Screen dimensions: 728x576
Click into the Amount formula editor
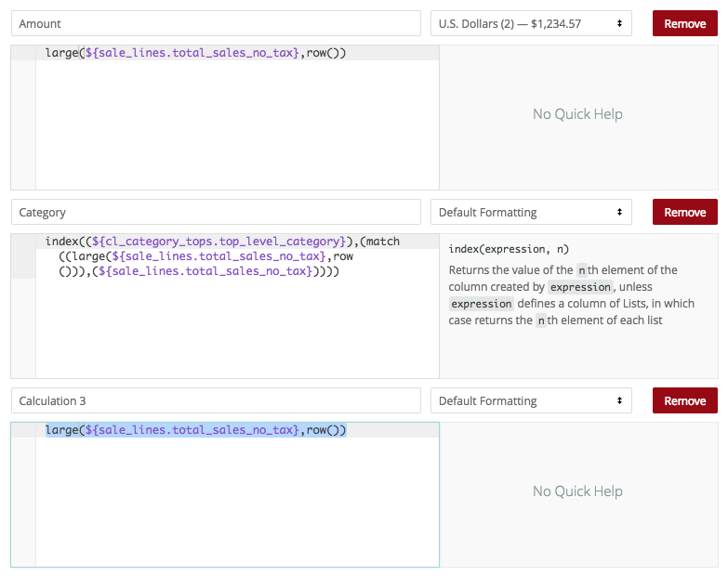click(x=237, y=117)
